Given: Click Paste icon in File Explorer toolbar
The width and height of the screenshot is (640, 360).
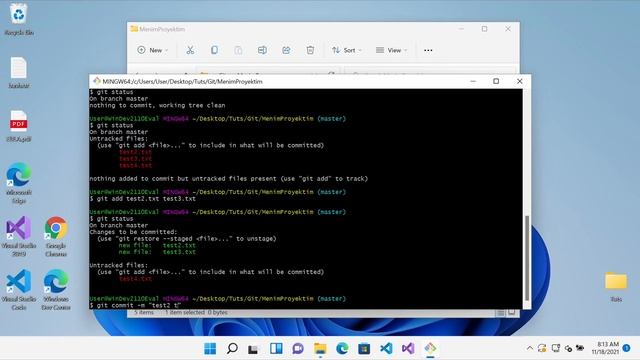Looking at the screenshot, I should click(238, 50).
